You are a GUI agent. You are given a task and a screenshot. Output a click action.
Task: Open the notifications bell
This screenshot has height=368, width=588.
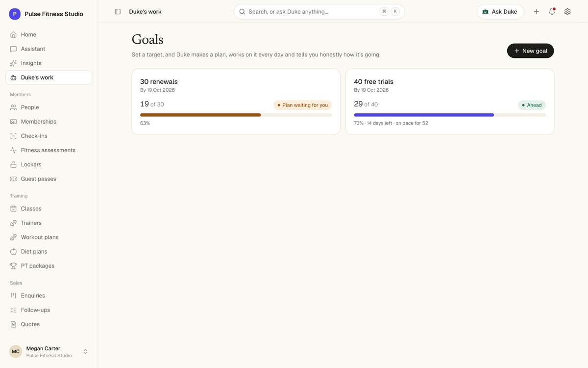click(x=552, y=12)
